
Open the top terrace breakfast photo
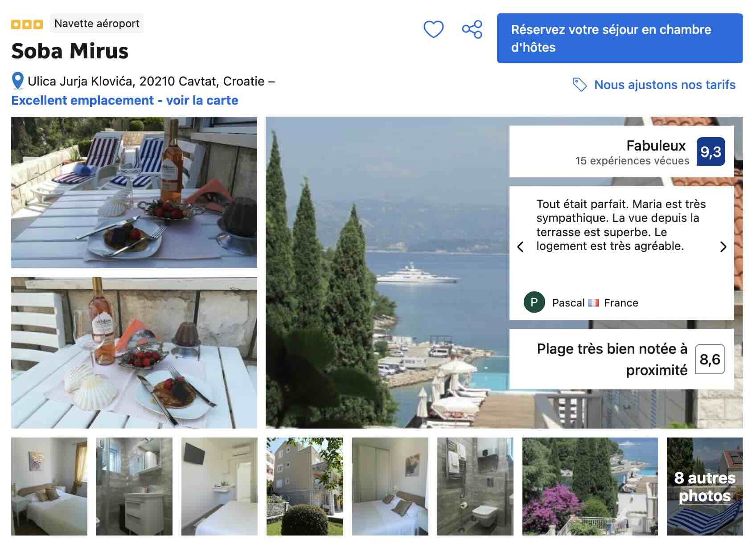pos(134,192)
